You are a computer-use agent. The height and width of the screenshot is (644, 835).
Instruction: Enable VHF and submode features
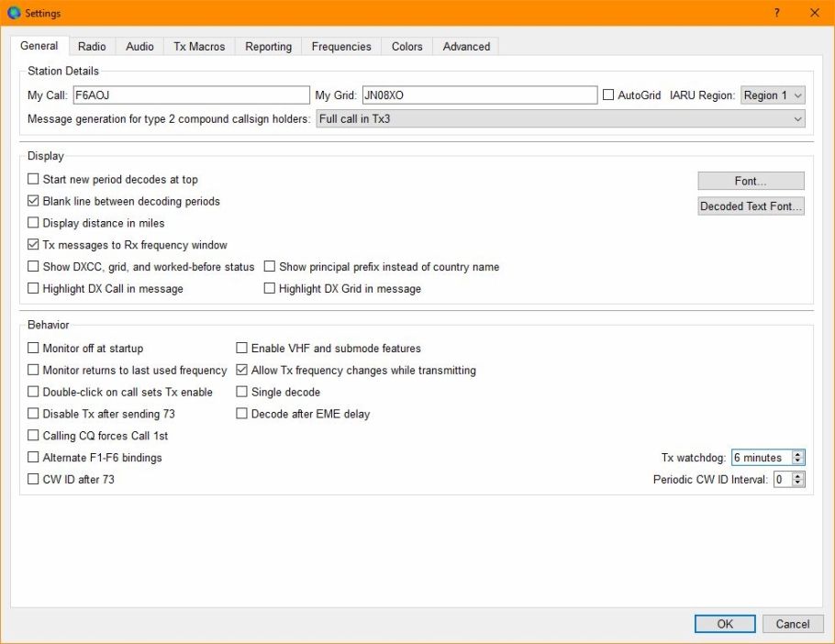tap(242, 349)
